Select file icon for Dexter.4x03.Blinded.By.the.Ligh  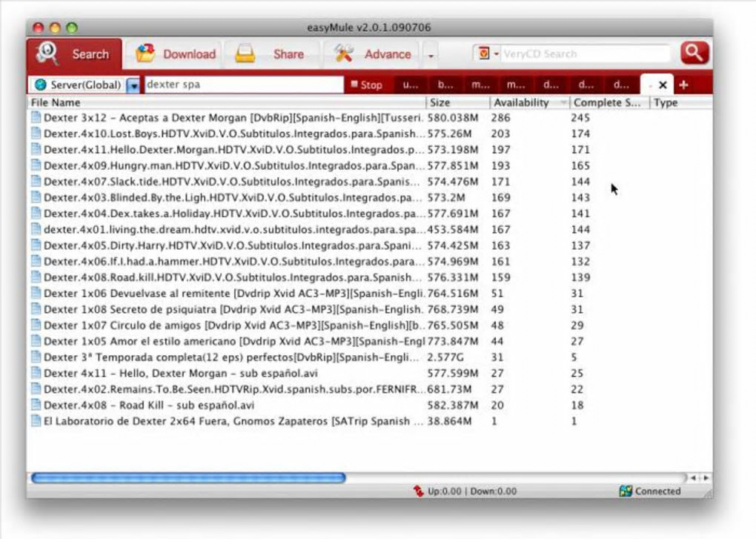coord(36,196)
